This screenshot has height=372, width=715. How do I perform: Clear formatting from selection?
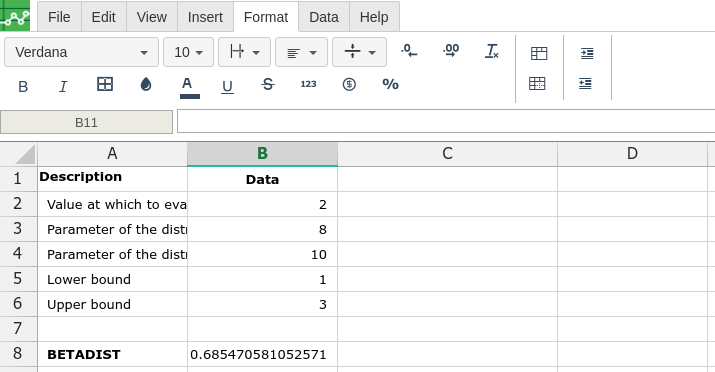(492, 51)
